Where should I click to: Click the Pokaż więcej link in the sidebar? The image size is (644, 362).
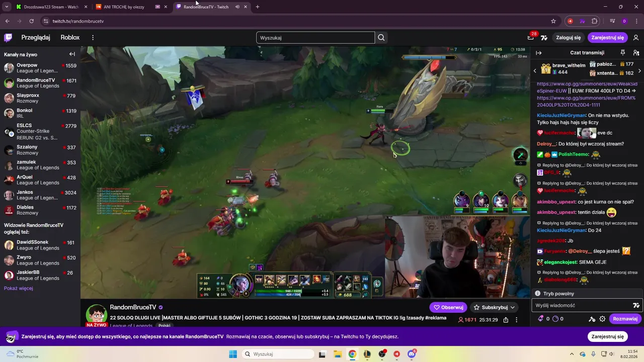pyautogui.click(x=19, y=289)
